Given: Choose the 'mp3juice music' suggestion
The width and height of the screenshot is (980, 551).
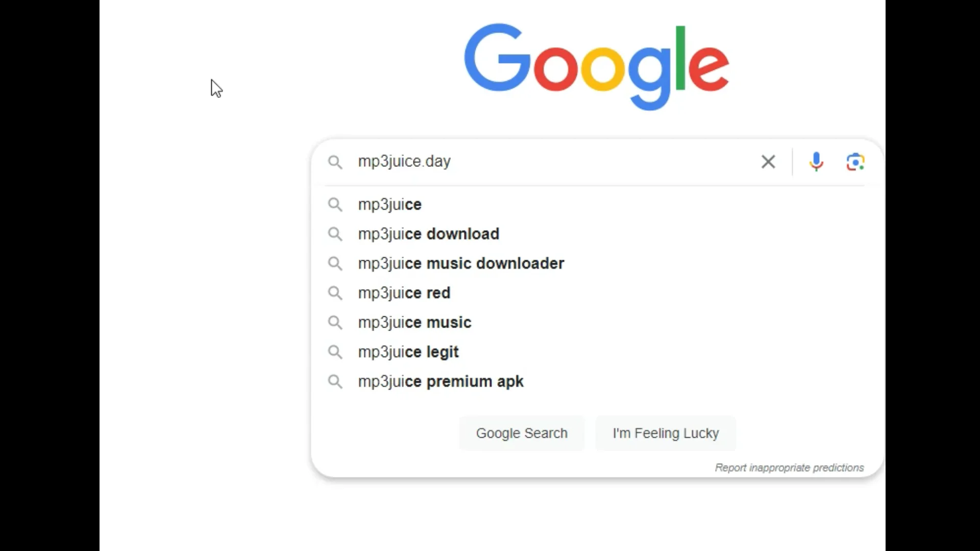Looking at the screenshot, I should (x=414, y=322).
